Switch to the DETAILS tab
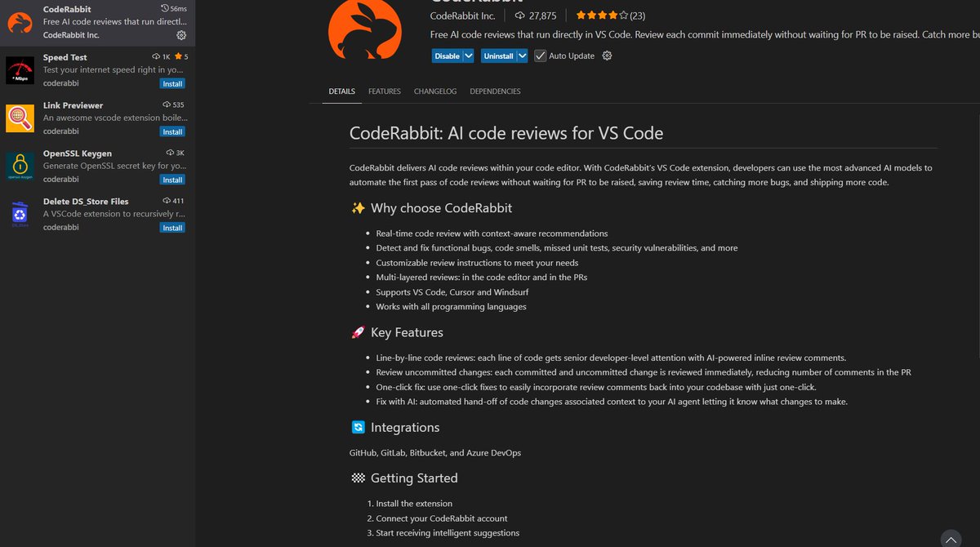The width and height of the screenshot is (980, 547). pos(341,91)
